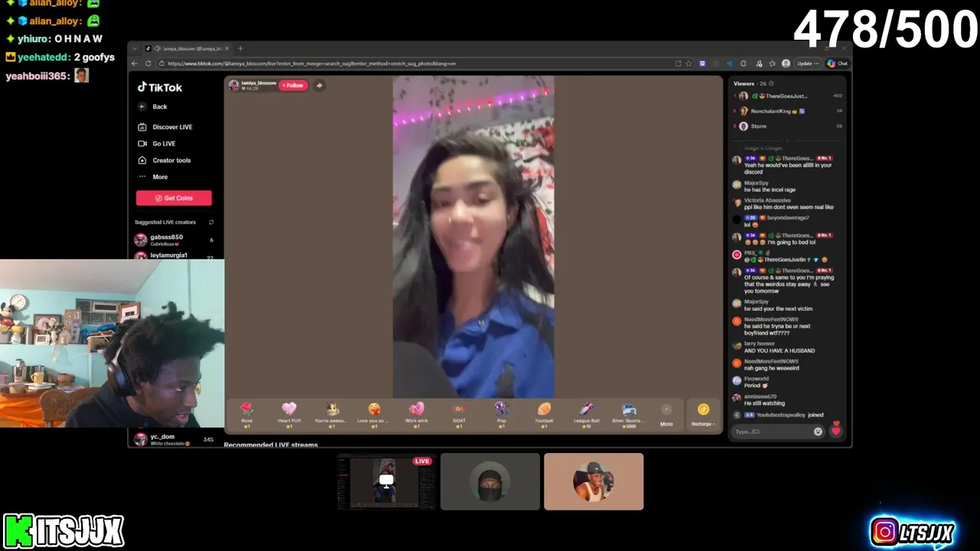This screenshot has width=980, height=551.
Task: Go Back in TikTok sidebar
Action: coord(153,106)
